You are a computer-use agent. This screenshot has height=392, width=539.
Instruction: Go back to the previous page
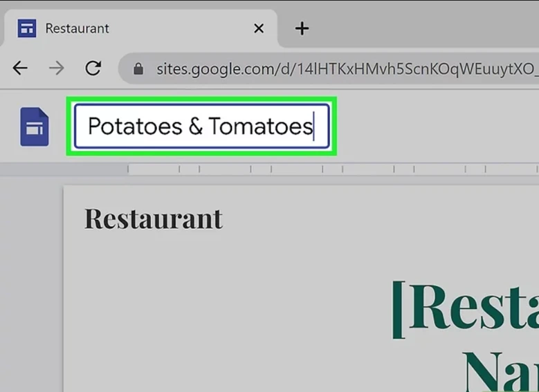click(20, 68)
